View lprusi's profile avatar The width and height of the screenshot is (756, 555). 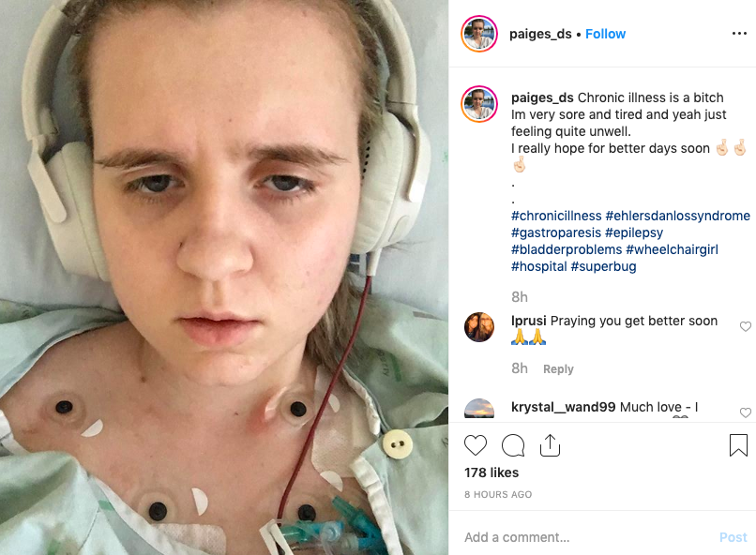click(479, 327)
